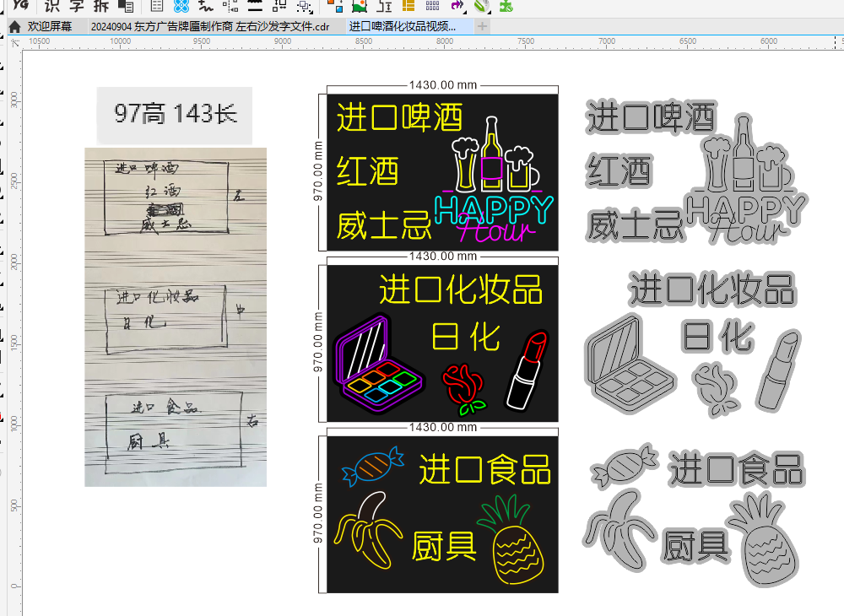This screenshot has width=844, height=616.
Task: Select the yellow 厨具 neon text
Action: 444,546
